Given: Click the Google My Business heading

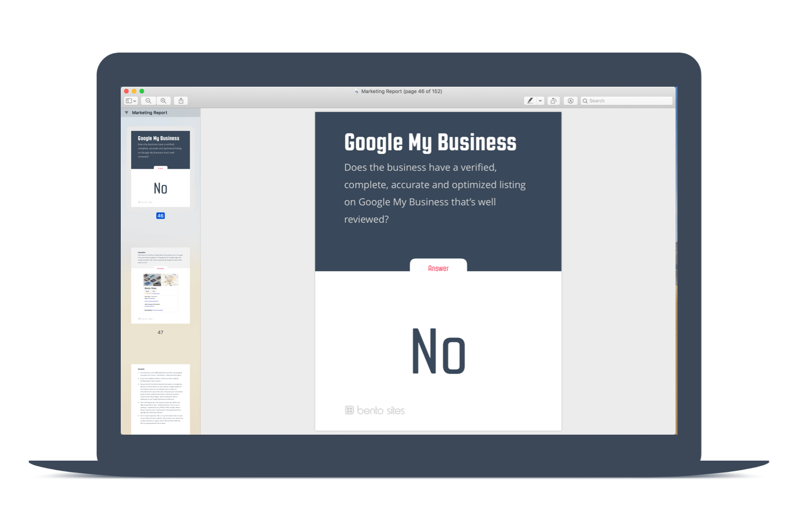Looking at the screenshot, I should click(x=430, y=143).
